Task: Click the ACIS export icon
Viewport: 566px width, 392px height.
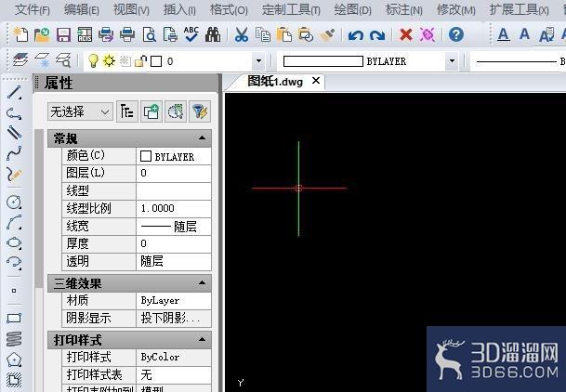Action: [85, 35]
